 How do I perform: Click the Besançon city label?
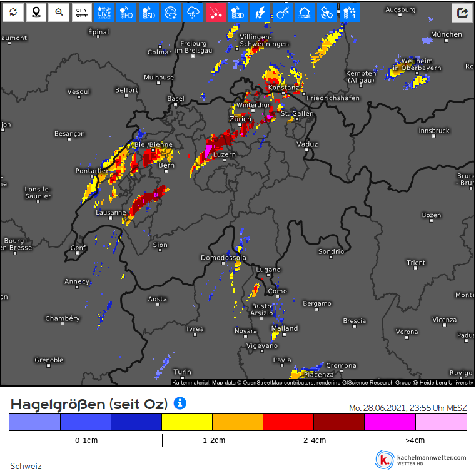(69, 133)
